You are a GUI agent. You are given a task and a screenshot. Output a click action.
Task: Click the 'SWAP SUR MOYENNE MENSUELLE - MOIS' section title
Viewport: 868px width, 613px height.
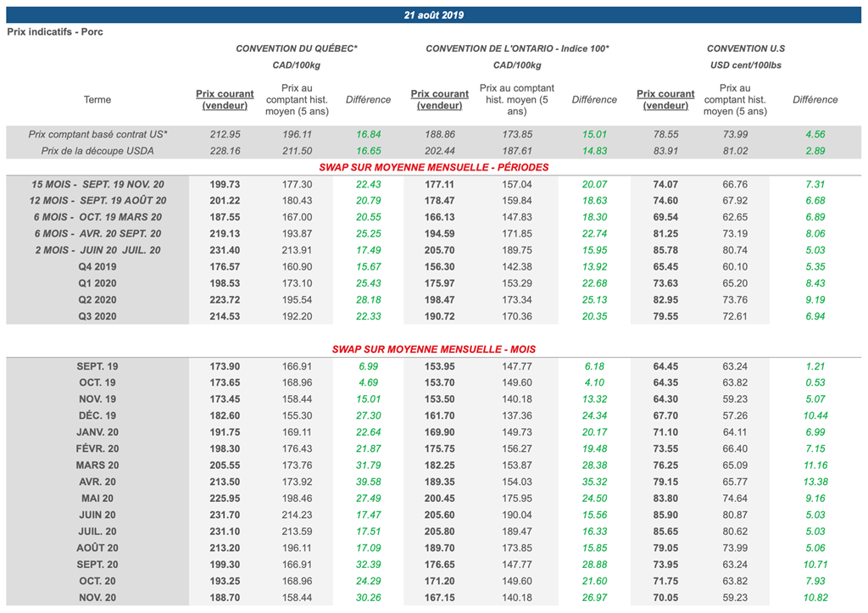click(433, 348)
